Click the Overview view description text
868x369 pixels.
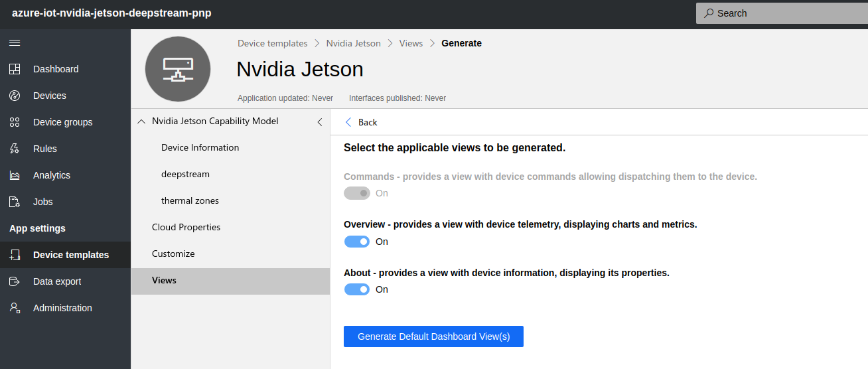tap(520, 224)
